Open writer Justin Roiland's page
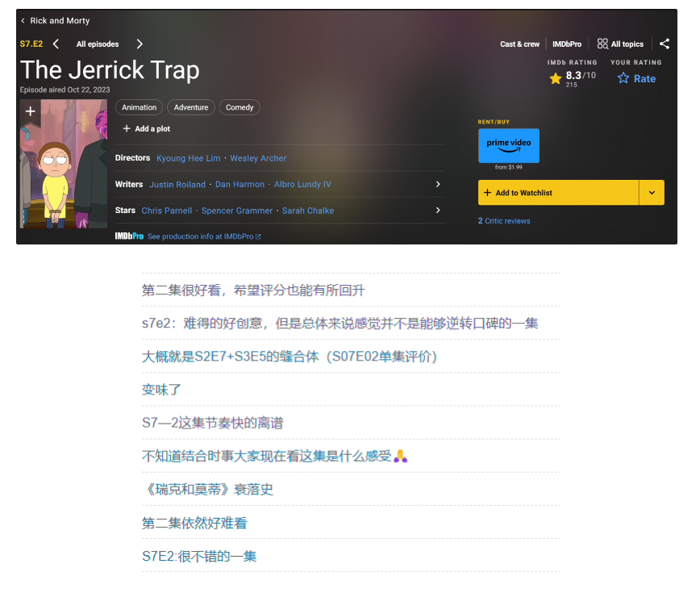 (177, 185)
